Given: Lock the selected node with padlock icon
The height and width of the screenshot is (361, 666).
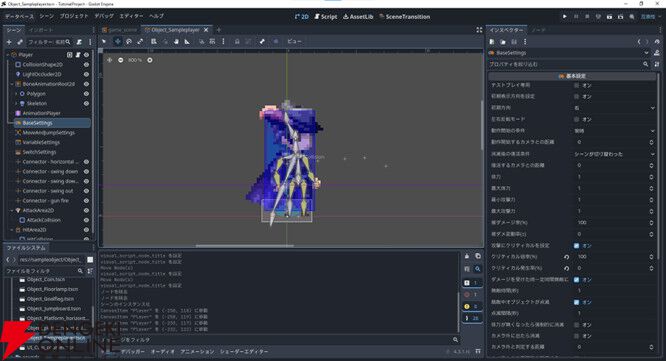Looking at the screenshot, I should 237,41.
